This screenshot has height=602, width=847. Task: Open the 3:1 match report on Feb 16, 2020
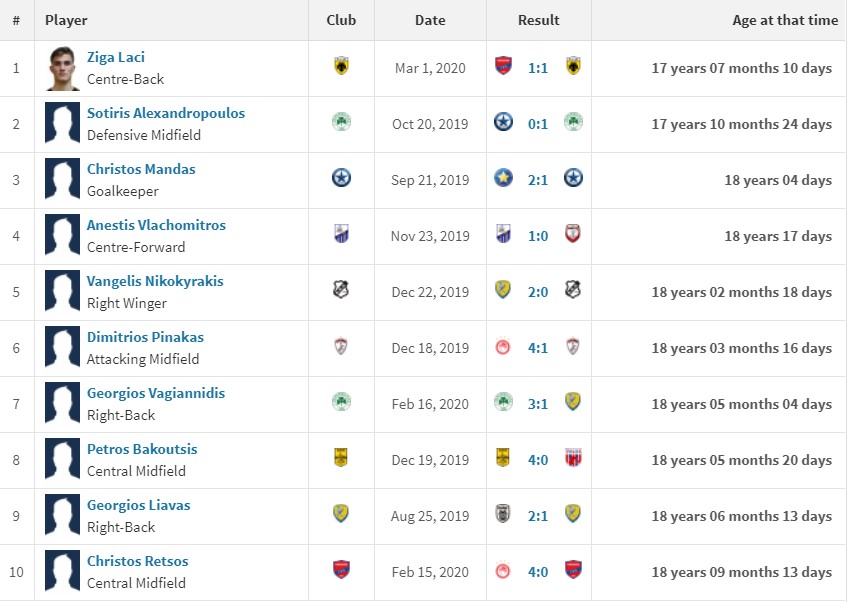pyautogui.click(x=537, y=404)
